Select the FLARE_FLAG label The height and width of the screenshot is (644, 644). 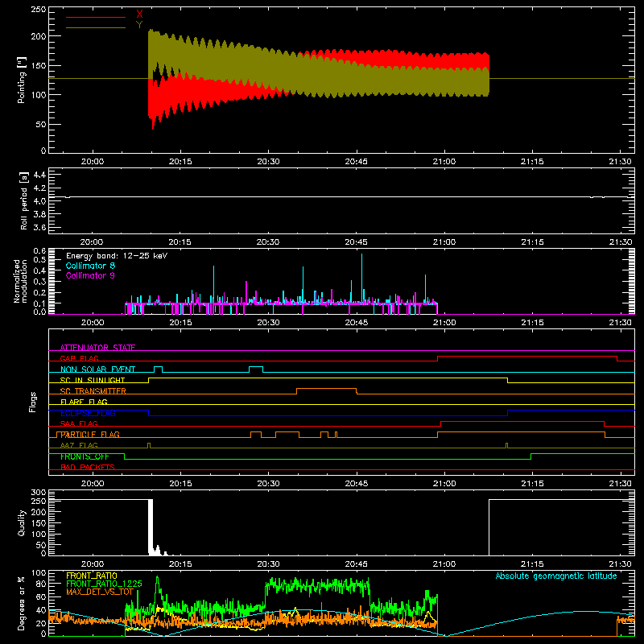[84, 402]
